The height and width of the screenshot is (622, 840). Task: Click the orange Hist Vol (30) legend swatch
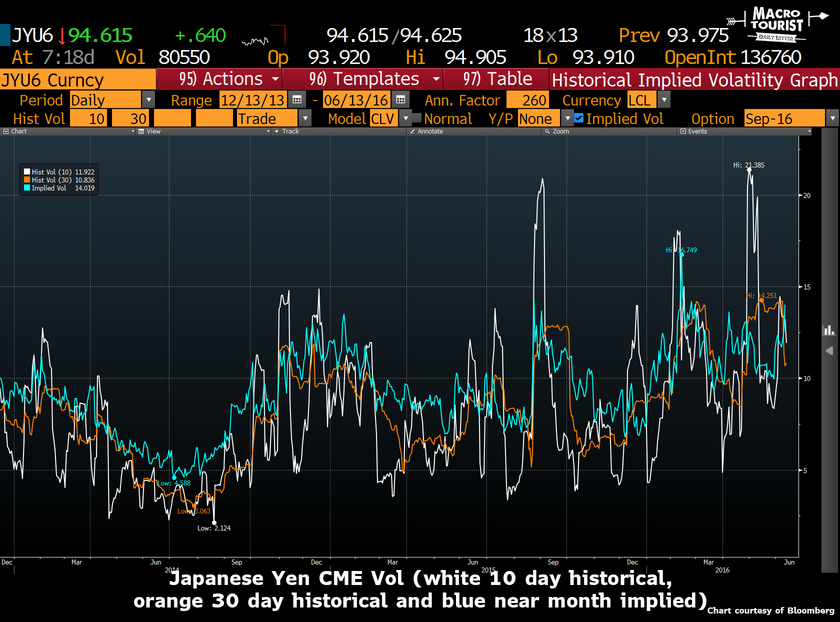tap(27, 180)
